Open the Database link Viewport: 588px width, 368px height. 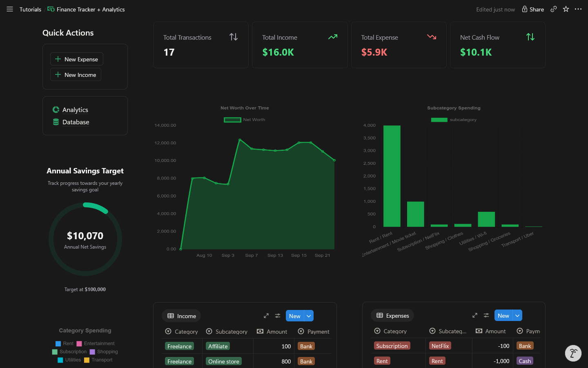click(x=76, y=122)
